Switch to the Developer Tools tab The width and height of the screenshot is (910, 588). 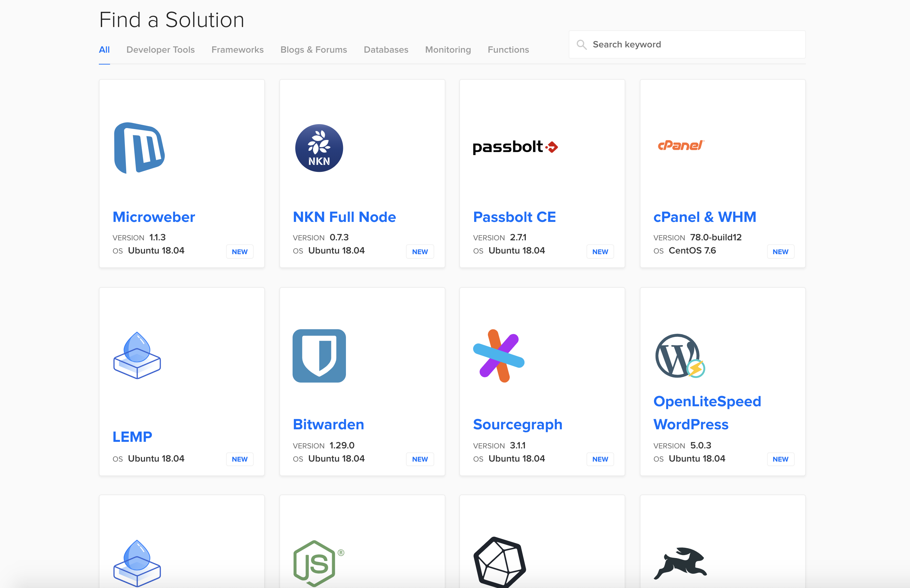tap(160, 50)
